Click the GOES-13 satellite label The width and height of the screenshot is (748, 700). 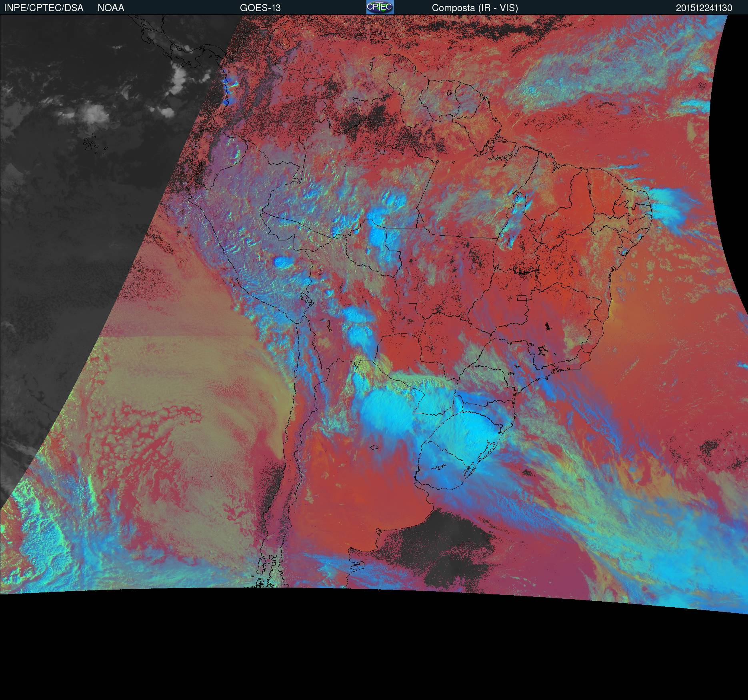click(x=260, y=8)
